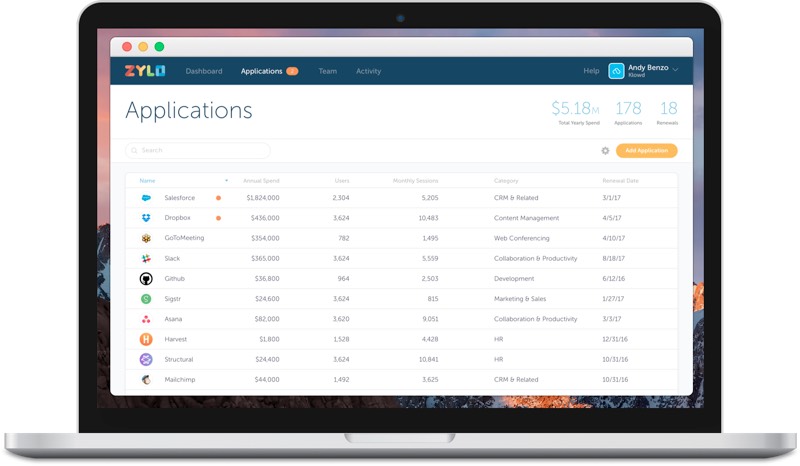
Task: Switch to the Dashboard tab
Action: click(x=204, y=71)
